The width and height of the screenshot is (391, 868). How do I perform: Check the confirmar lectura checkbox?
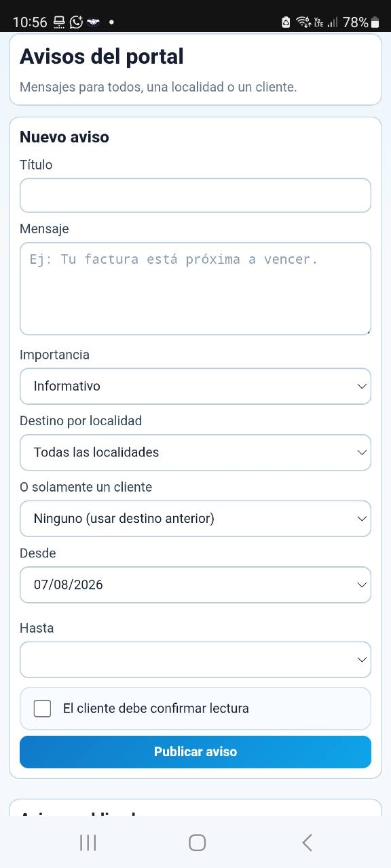coord(42,708)
